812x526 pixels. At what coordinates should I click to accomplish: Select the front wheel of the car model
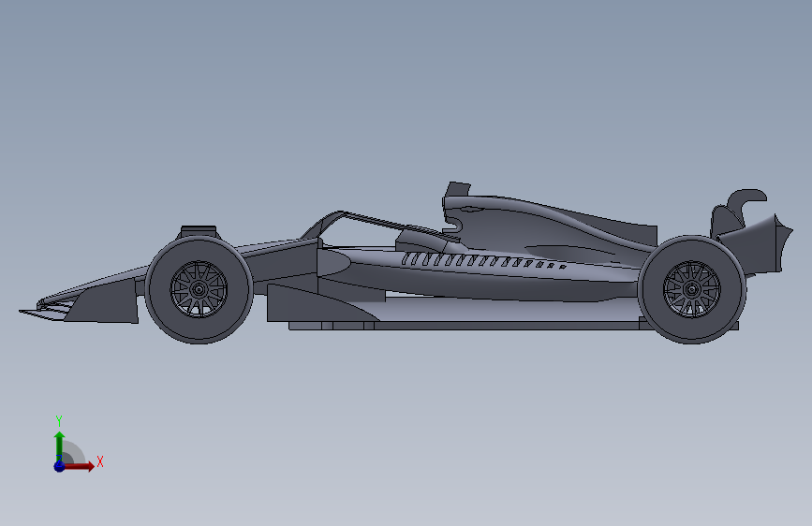pos(199,289)
